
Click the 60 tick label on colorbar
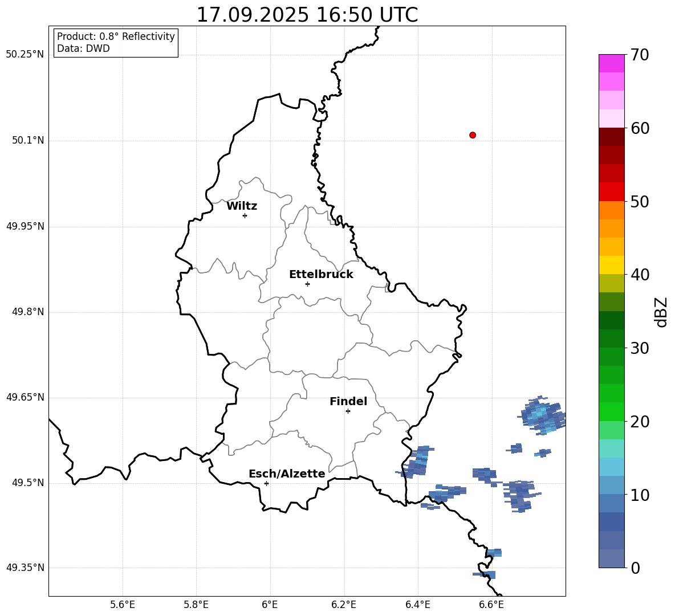pyautogui.click(x=640, y=128)
